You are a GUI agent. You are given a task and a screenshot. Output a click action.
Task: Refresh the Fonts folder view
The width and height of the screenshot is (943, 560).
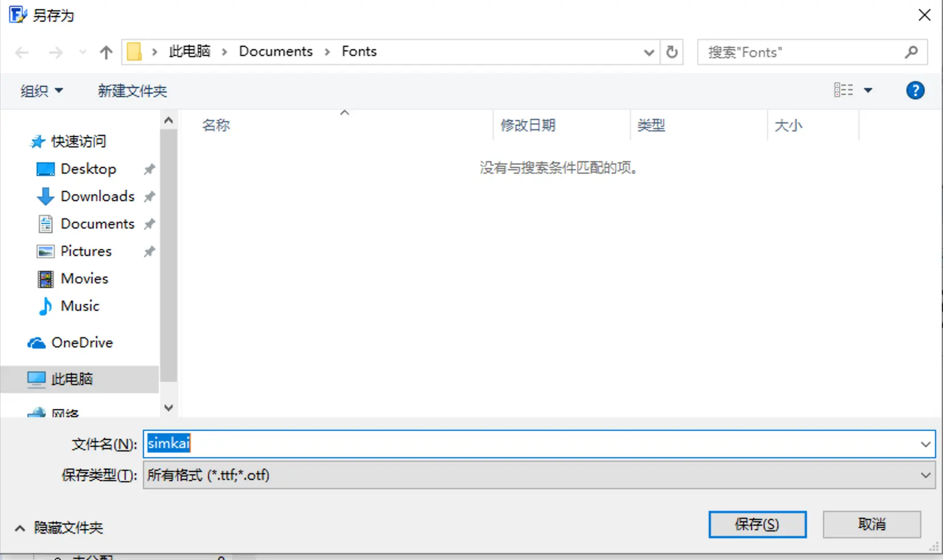click(672, 52)
